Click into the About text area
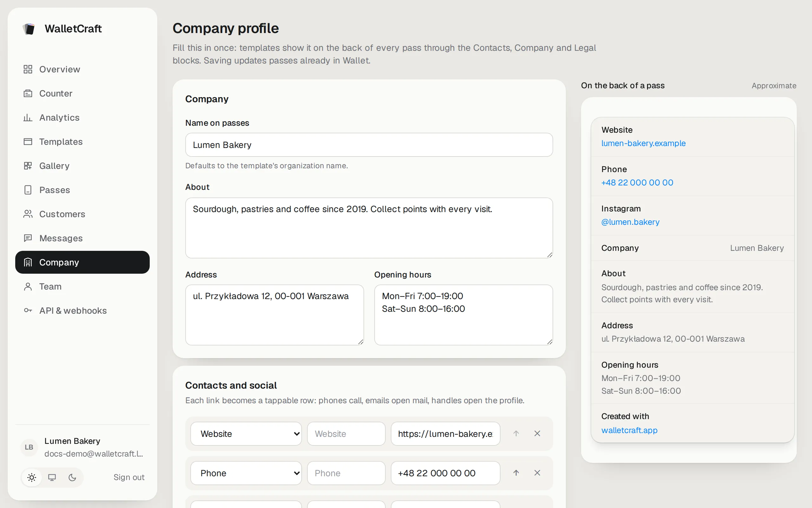The height and width of the screenshot is (508, 812). pyautogui.click(x=369, y=228)
